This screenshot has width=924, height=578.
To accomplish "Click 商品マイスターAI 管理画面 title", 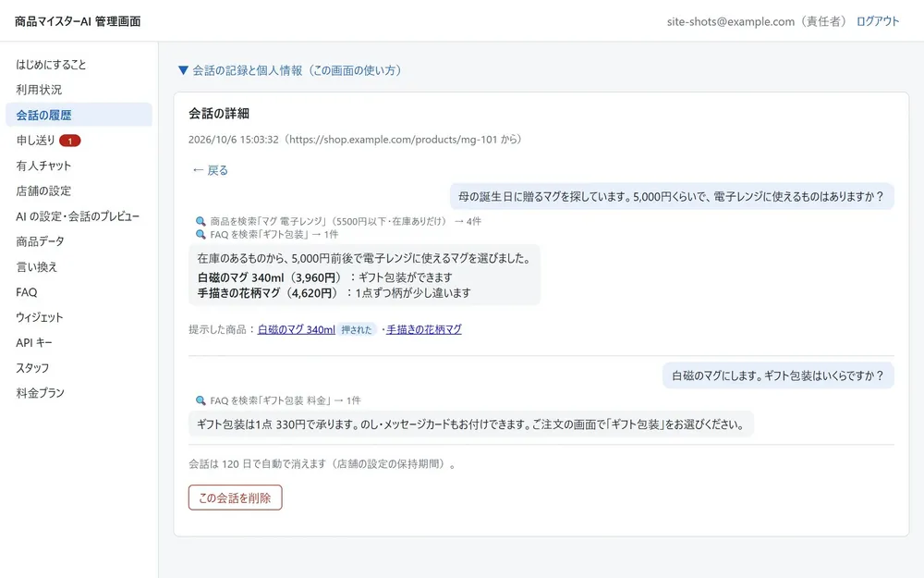I will [x=78, y=21].
